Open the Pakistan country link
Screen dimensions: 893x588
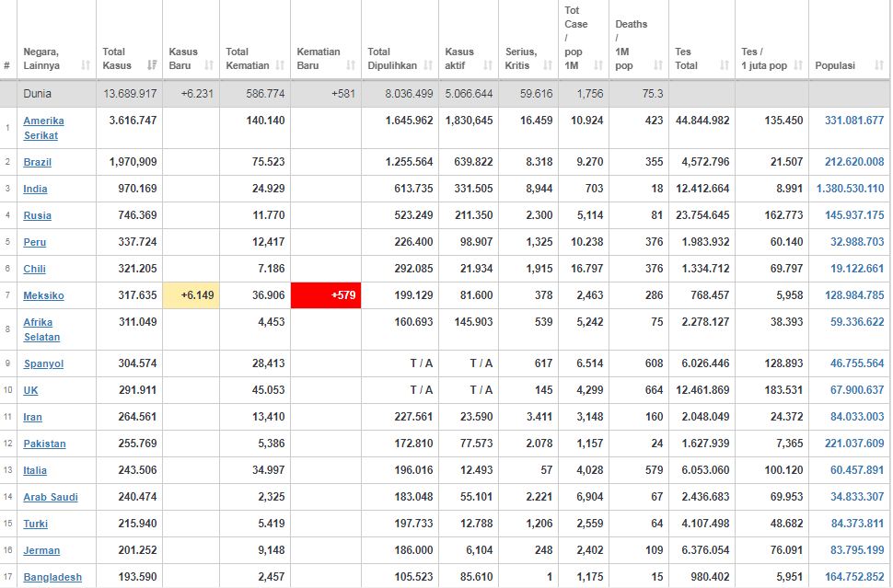[44, 444]
